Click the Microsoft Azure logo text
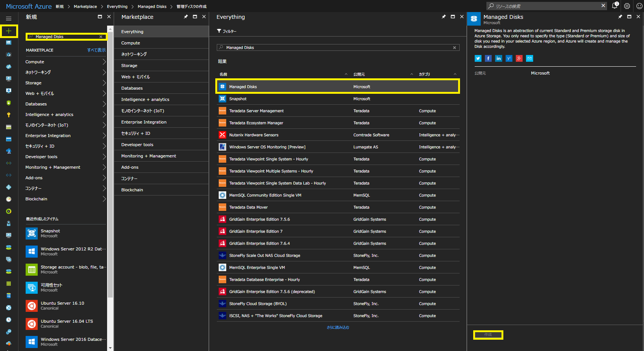The height and width of the screenshot is (351, 644). pyautogui.click(x=29, y=6)
